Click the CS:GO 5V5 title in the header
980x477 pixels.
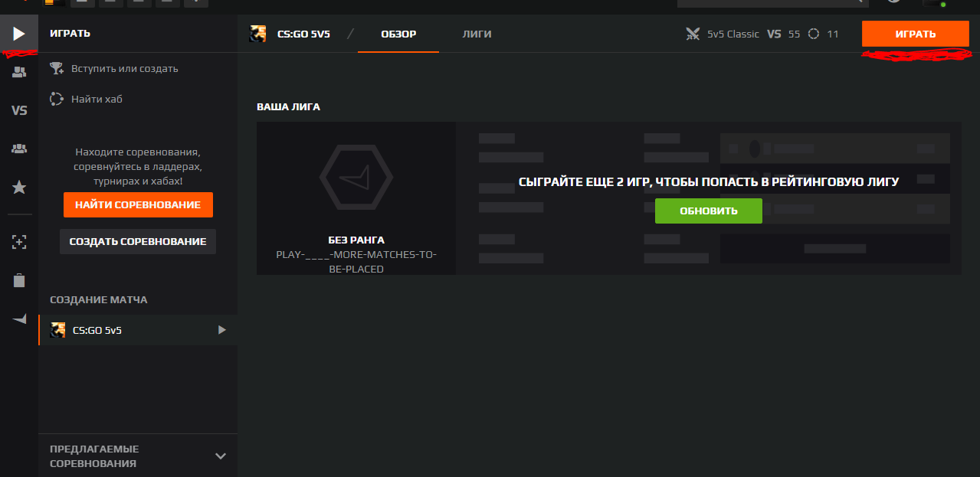[303, 34]
